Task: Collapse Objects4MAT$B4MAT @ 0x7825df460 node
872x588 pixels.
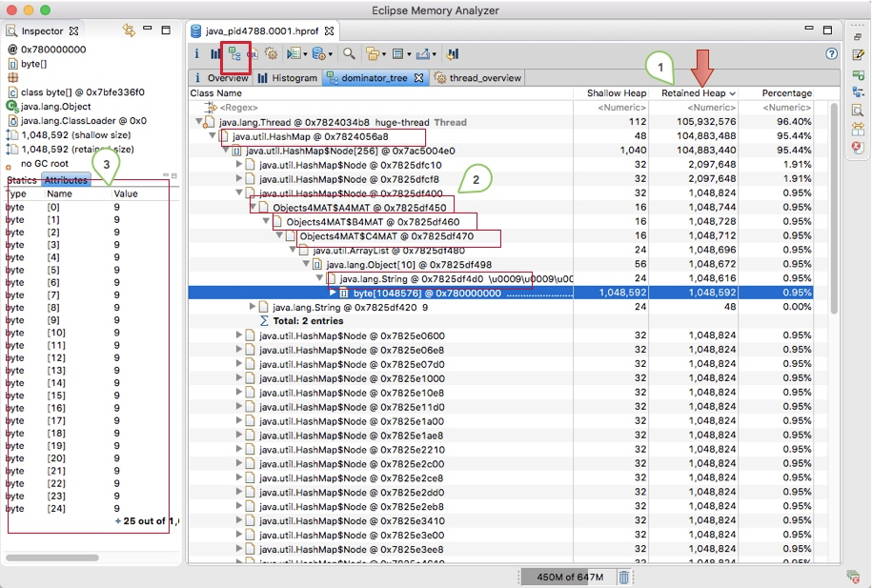Action: [266, 221]
